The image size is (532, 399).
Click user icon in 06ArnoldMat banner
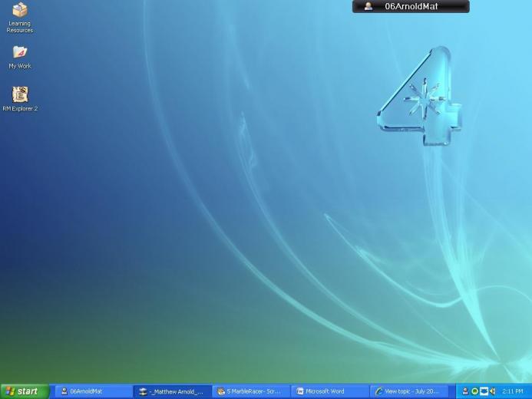pyautogui.click(x=368, y=6)
